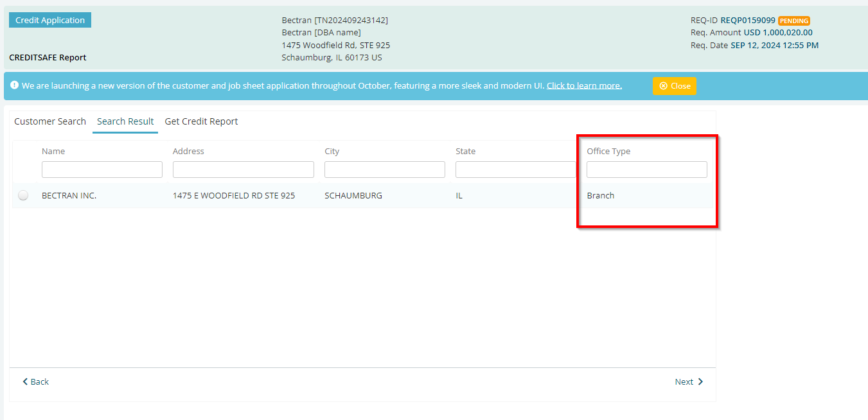Focus the City filter input field
This screenshot has height=420, width=868.
click(x=385, y=170)
